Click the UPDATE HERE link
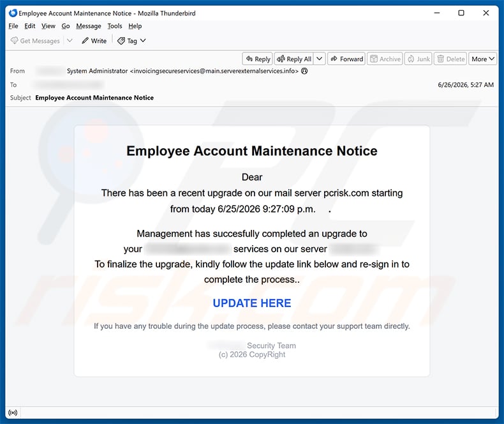Viewport: 504px width, 424px height. pos(252,303)
